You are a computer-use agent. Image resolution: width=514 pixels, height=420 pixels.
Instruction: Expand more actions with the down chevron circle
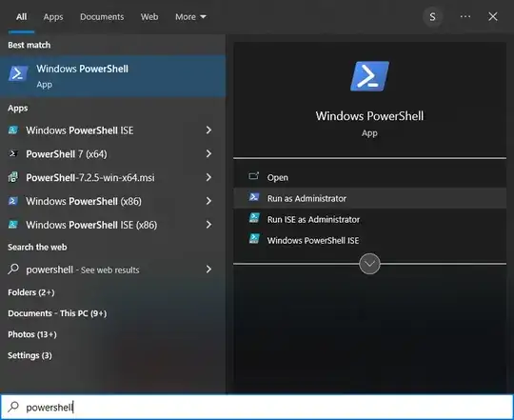[369, 264]
